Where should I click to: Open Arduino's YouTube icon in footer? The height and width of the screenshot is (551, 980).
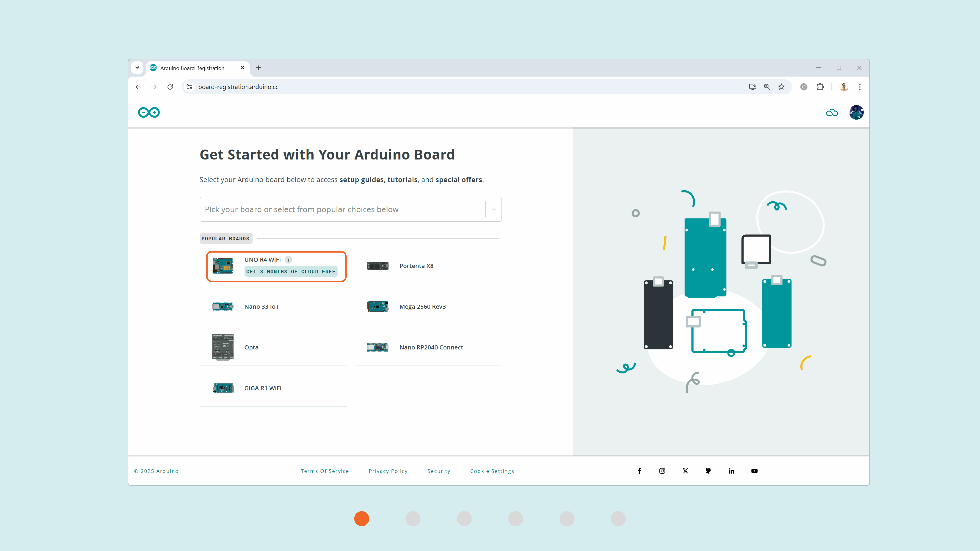754,471
